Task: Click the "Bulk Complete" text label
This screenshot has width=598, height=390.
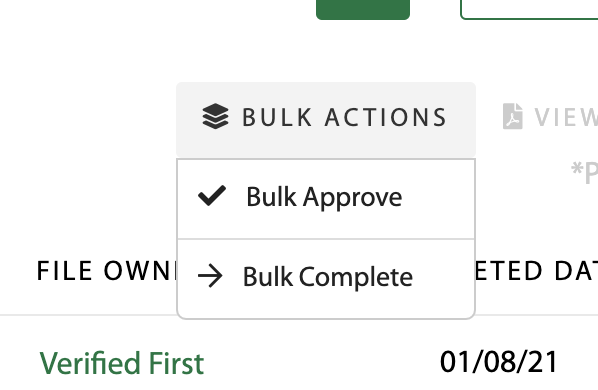Action: pos(328,277)
